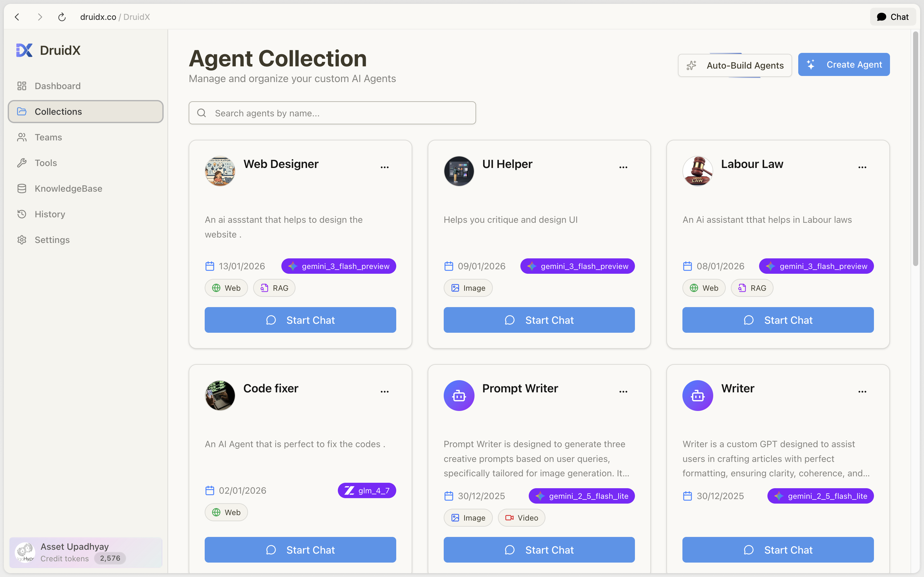The width and height of the screenshot is (924, 577).
Task: Open Labour Law three-dot menu
Action: point(862,167)
